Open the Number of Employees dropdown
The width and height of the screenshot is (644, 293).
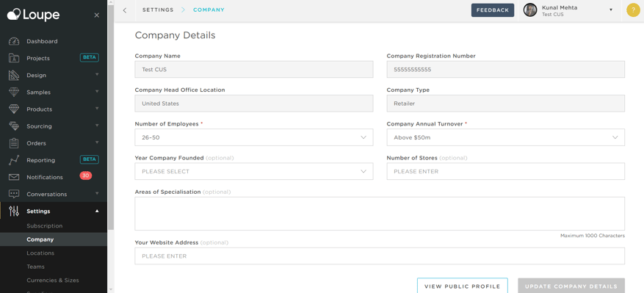point(254,137)
